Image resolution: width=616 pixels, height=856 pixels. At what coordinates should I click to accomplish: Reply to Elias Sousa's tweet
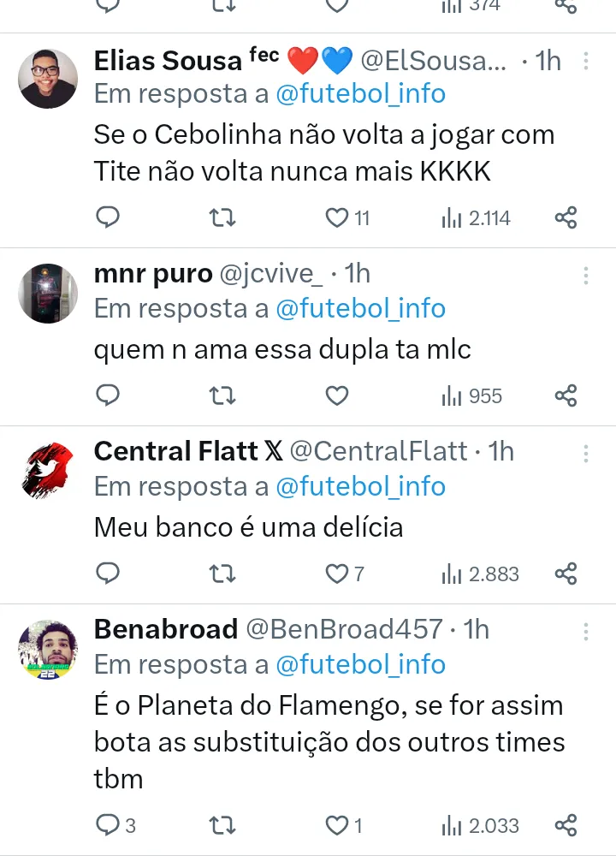point(107,217)
